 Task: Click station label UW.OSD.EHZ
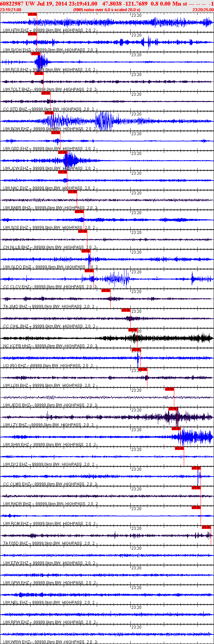(x=16, y=149)
